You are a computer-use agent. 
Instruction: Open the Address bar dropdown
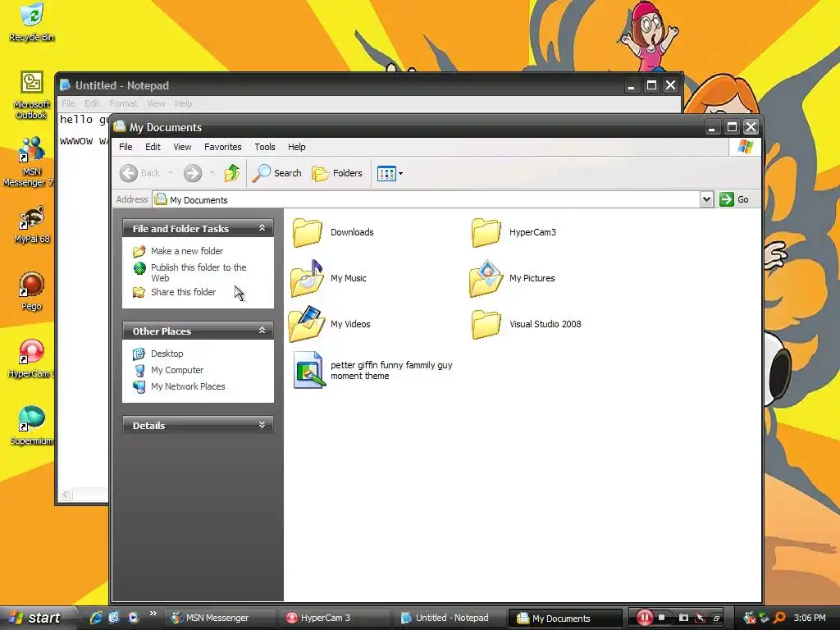pos(706,199)
